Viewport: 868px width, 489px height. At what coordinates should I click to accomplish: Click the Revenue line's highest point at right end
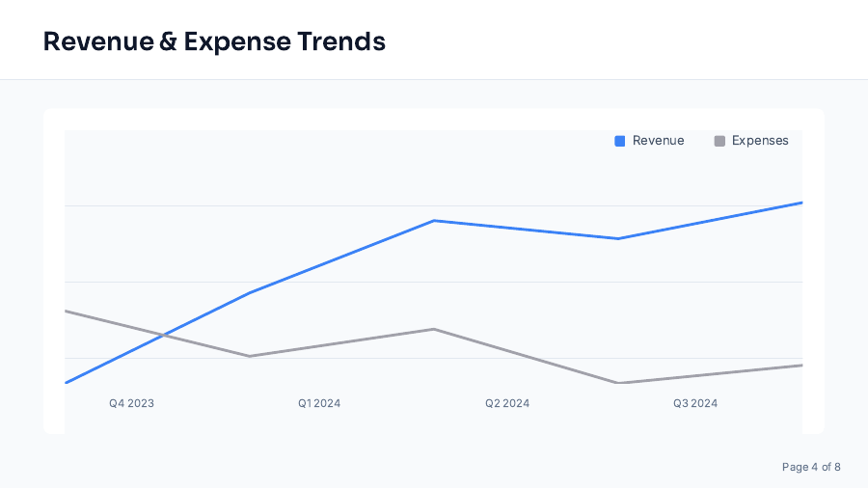(x=800, y=203)
